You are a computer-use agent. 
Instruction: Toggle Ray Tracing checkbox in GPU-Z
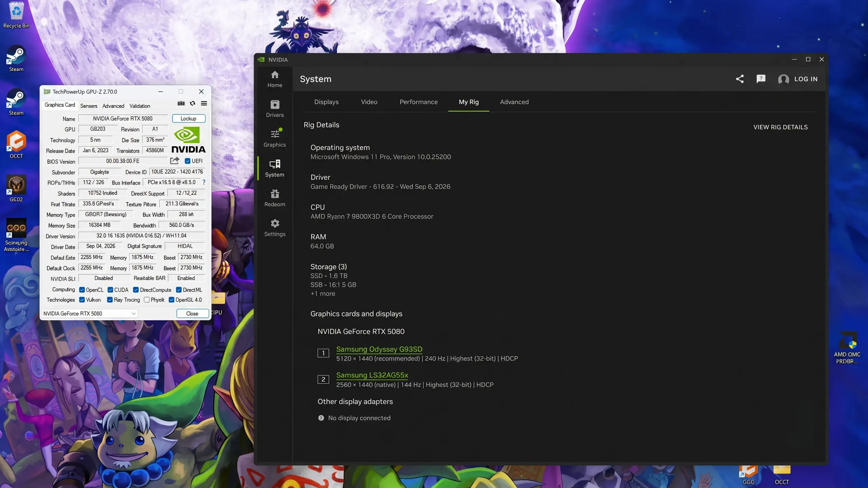click(x=110, y=300)
